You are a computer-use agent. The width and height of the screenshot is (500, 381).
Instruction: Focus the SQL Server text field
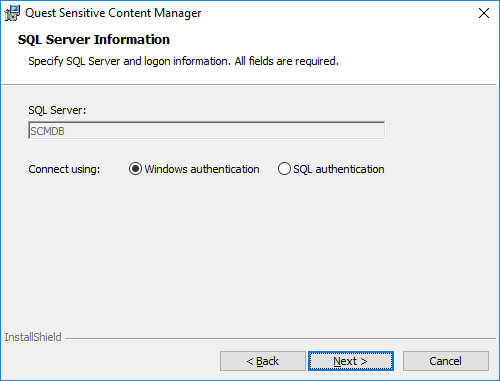coord(207,130)
